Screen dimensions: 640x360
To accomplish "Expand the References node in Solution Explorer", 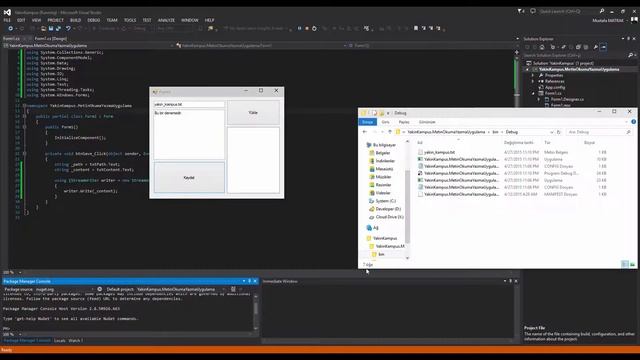I will [533, 81].
